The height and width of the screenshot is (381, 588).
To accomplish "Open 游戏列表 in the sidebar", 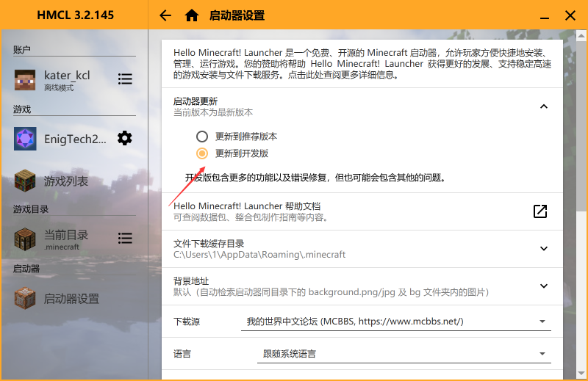I will (x=65, y=181).
